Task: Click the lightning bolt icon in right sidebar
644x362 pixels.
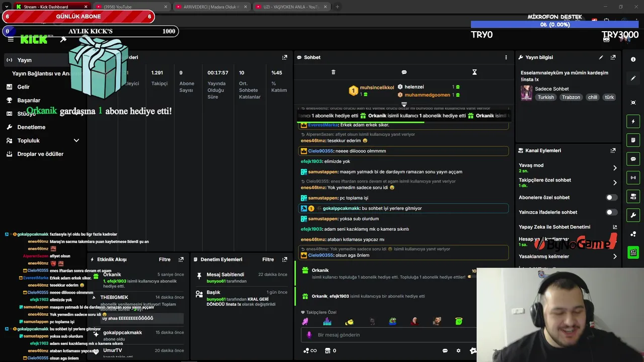Action: tap(633, 121)
